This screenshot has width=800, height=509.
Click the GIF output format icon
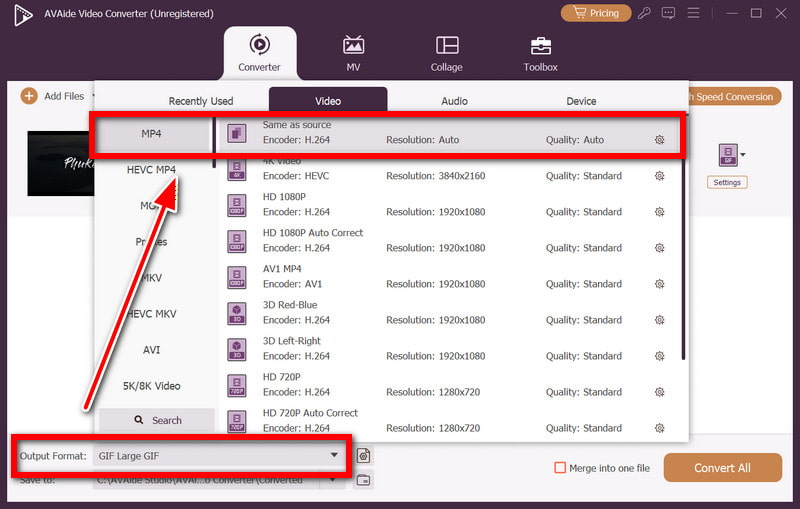[727, 155]
